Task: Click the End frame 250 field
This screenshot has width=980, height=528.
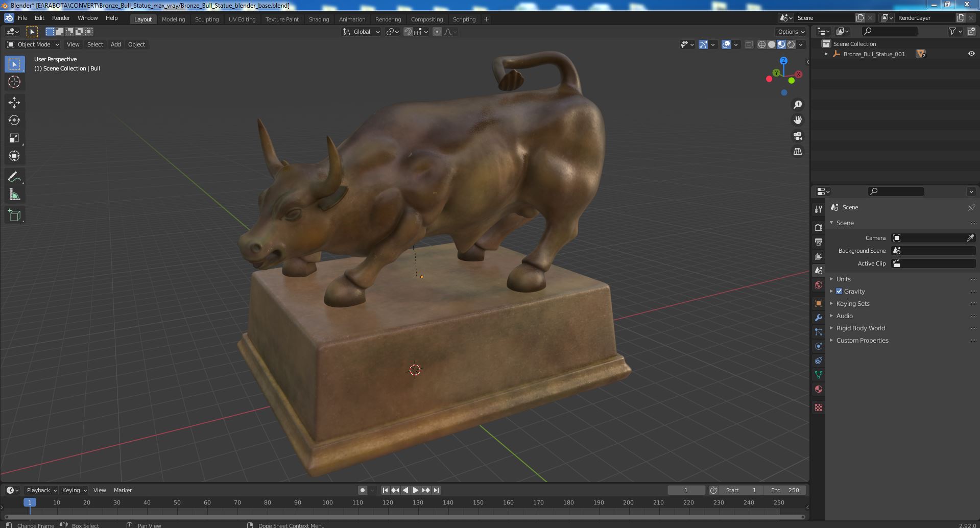Action: 785,490
